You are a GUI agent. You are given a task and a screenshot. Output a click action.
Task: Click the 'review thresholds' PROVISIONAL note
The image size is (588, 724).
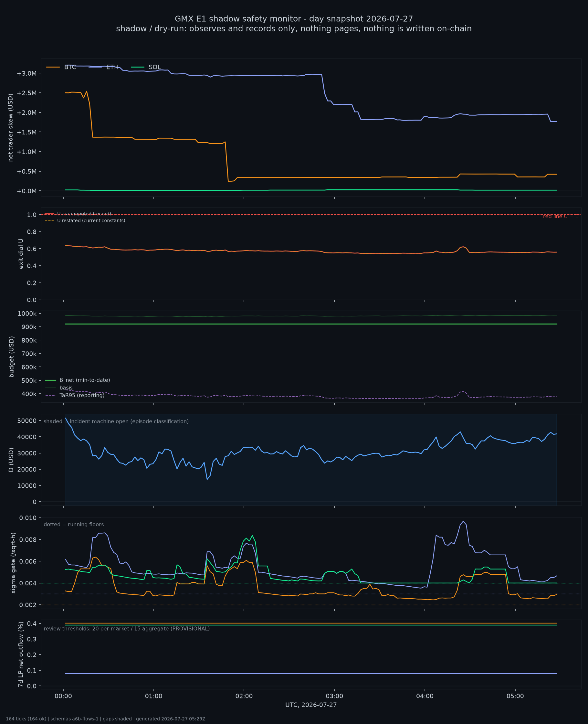127,629
